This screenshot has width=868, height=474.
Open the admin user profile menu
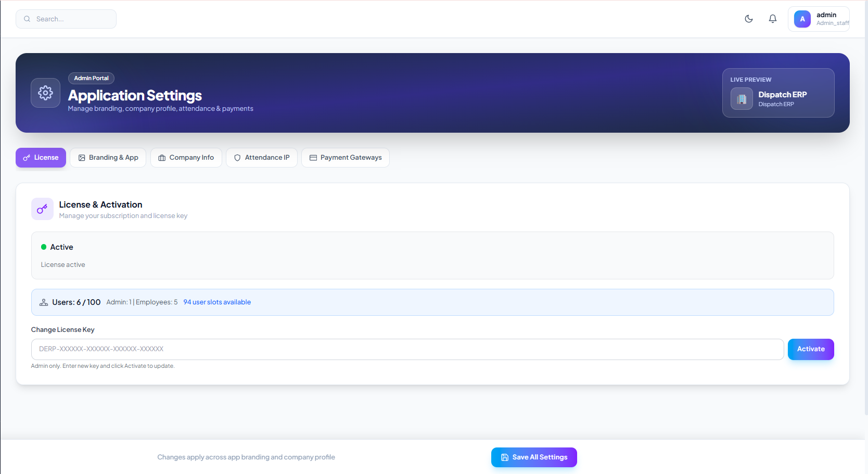[826, 19]
